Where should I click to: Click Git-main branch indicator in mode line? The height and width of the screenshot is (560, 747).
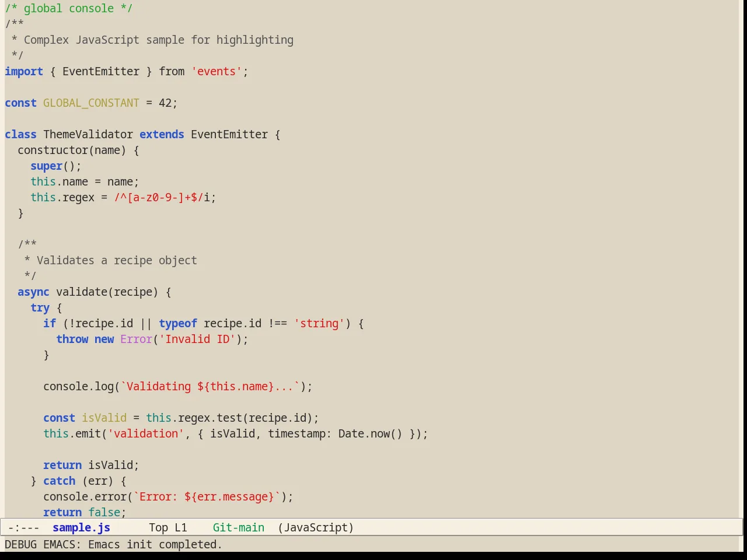[239, 527]
